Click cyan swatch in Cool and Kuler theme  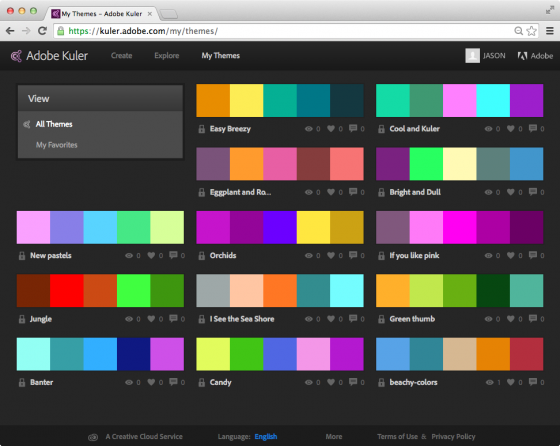493,101
